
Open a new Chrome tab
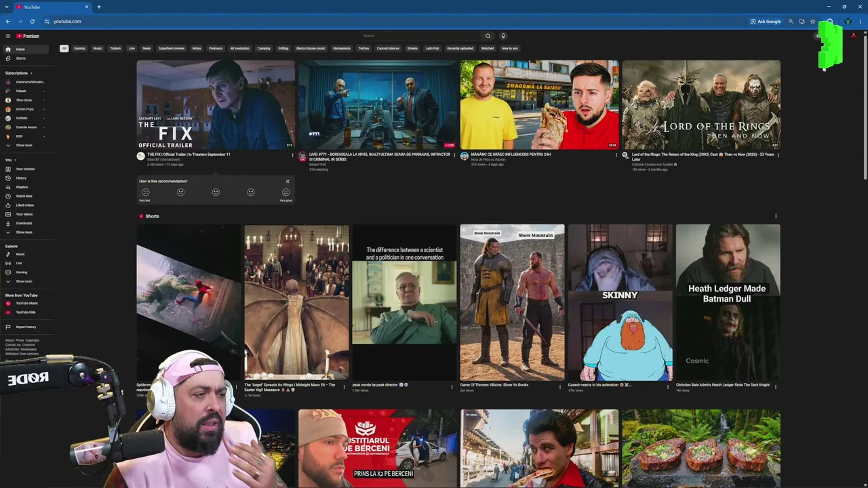pyautogui.click(x=99, y=7)
